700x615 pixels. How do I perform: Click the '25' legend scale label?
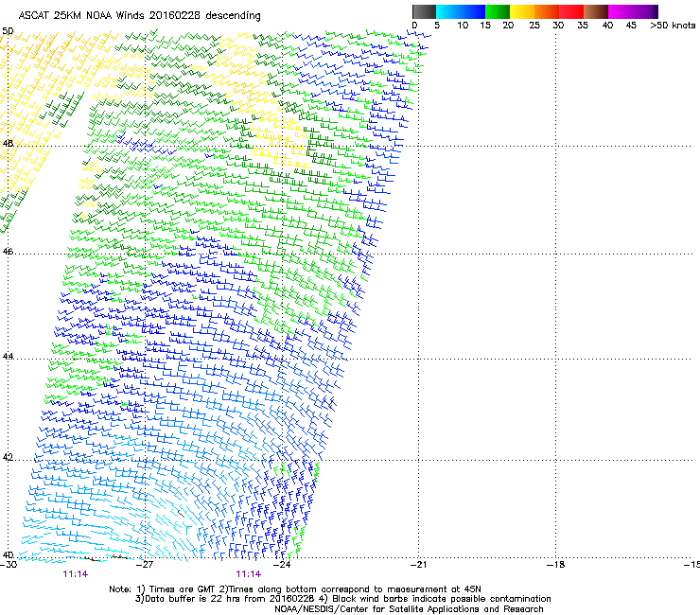[534, 26]
